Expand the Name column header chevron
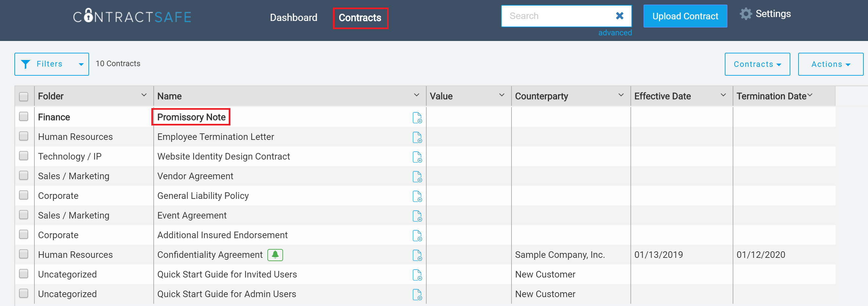Screen dimensions: 868x306 (x=416, y=95)
